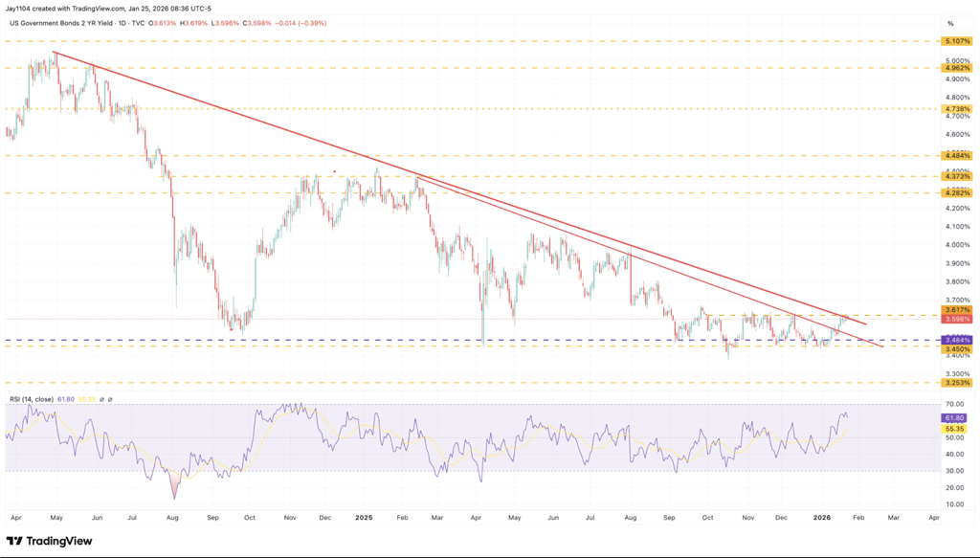Click the 4.100% price axis tick

[x=958, y=227]
